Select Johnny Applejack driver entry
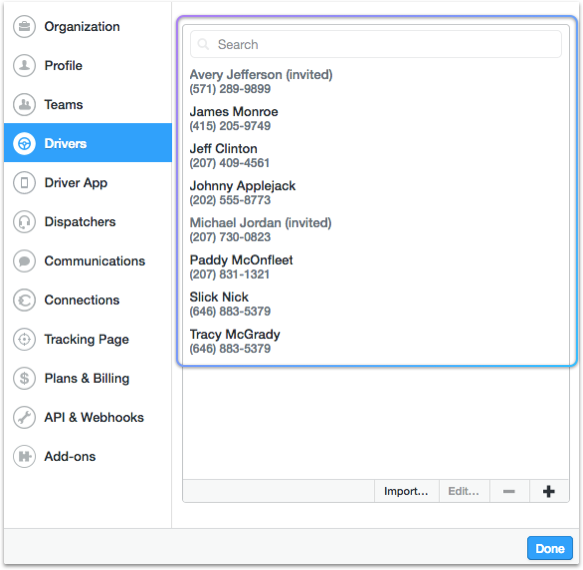 376,193
